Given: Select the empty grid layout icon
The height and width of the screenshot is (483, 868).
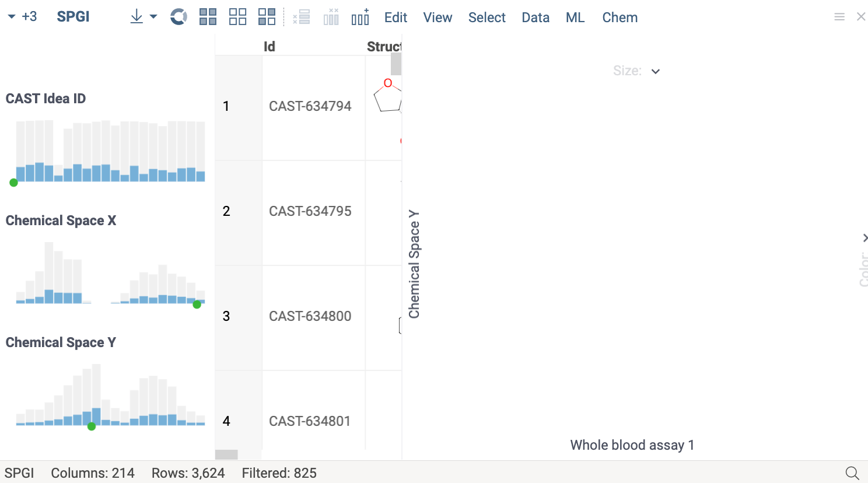Looking at the screenshot, I should point(237,16).
